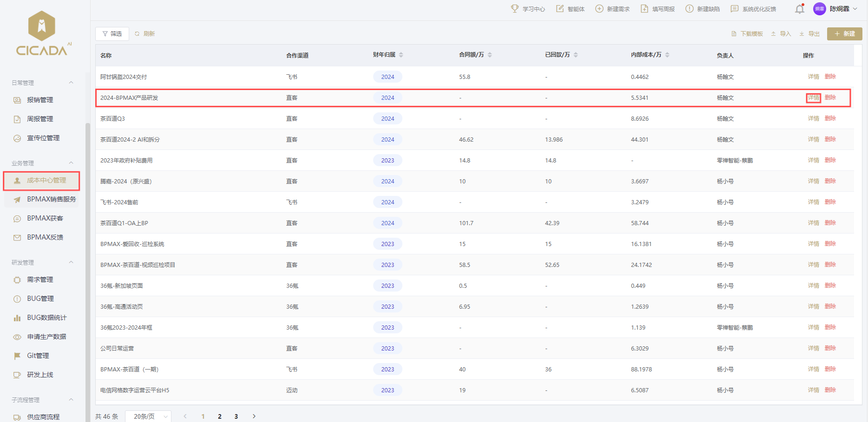Click the name 茶百道Q1-OA上BP
The image size is (868, 422).
124,223
